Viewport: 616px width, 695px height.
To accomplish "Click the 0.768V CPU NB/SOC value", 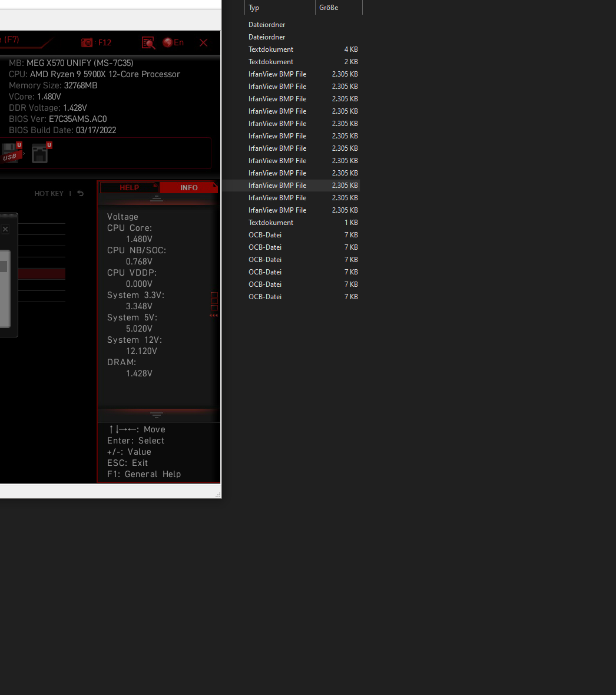I will click(139, 262).
